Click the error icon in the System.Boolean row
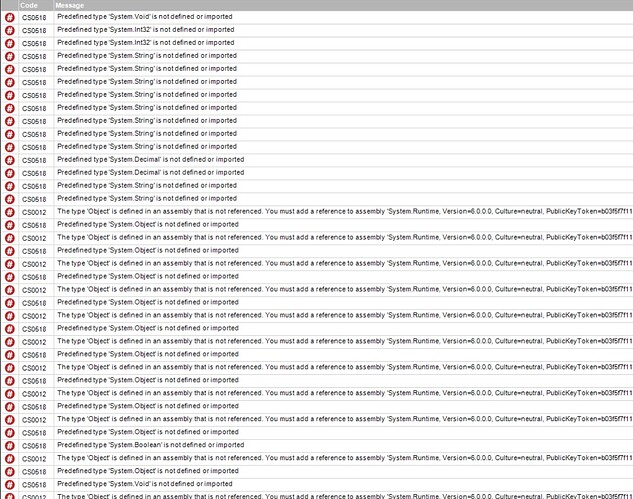Image resolution: width=633 pixels, height=499 pixels. click(x=10, y=446)
